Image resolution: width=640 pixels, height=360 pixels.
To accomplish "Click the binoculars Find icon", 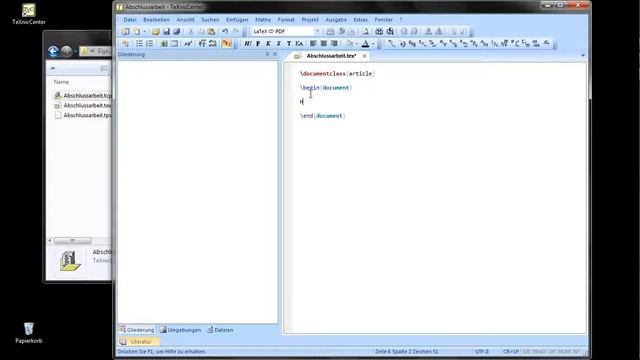I will [379, 31].
